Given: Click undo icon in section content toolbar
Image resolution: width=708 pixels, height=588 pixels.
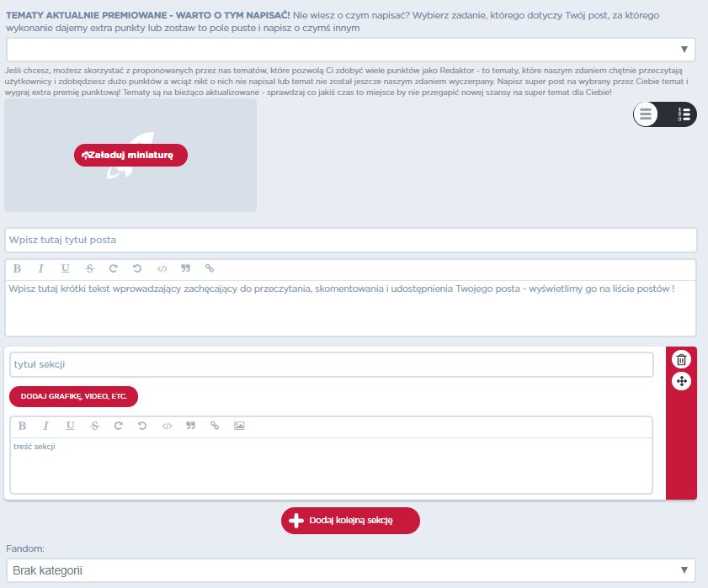Looking at the screenshot, I should (x=142, y=426).
